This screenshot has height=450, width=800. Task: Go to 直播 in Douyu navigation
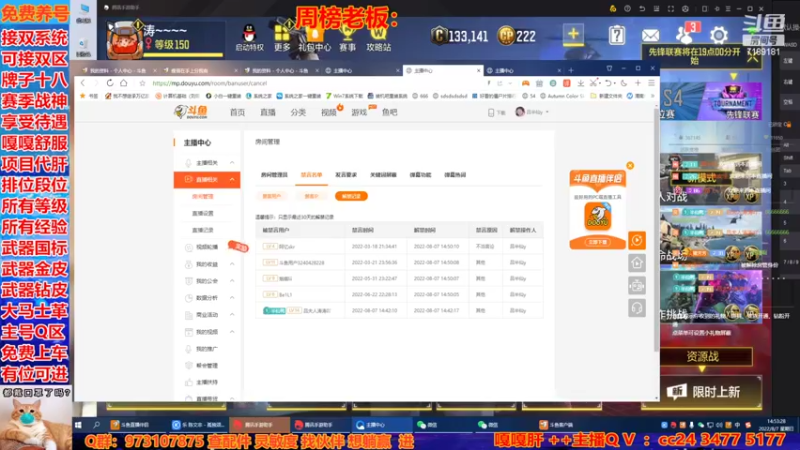[x=268, y=112]
